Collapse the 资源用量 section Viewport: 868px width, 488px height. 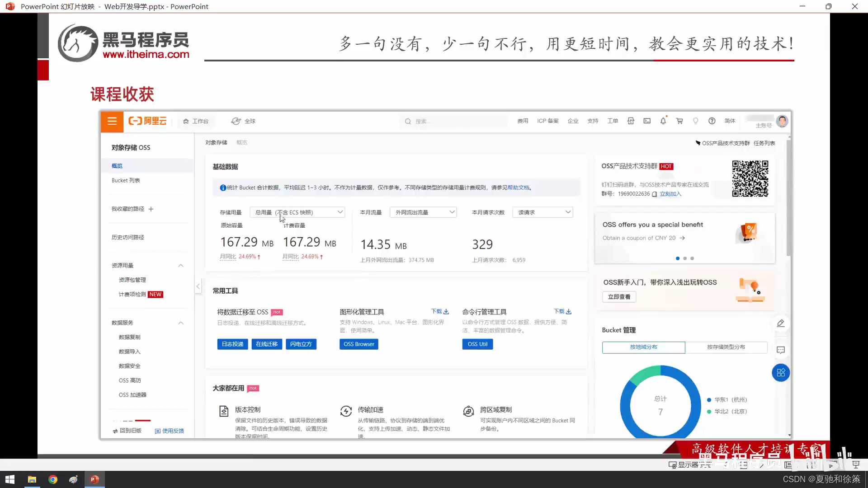point(181,266)
